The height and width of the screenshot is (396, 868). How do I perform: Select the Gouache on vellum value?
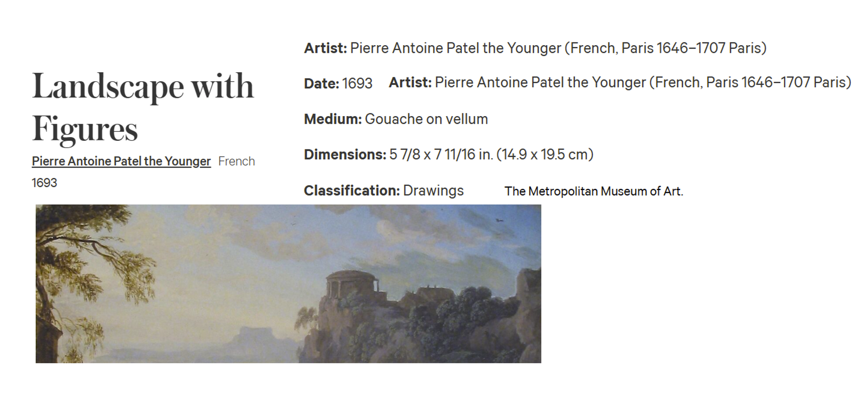pos(426,119)
